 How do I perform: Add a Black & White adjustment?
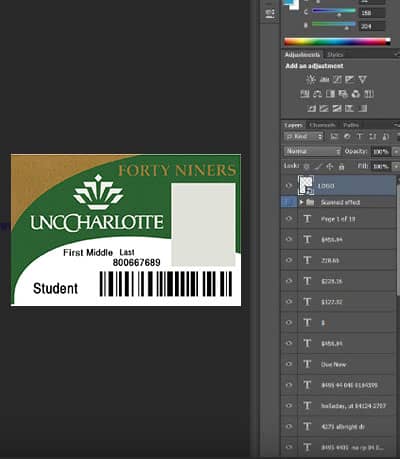330,94
